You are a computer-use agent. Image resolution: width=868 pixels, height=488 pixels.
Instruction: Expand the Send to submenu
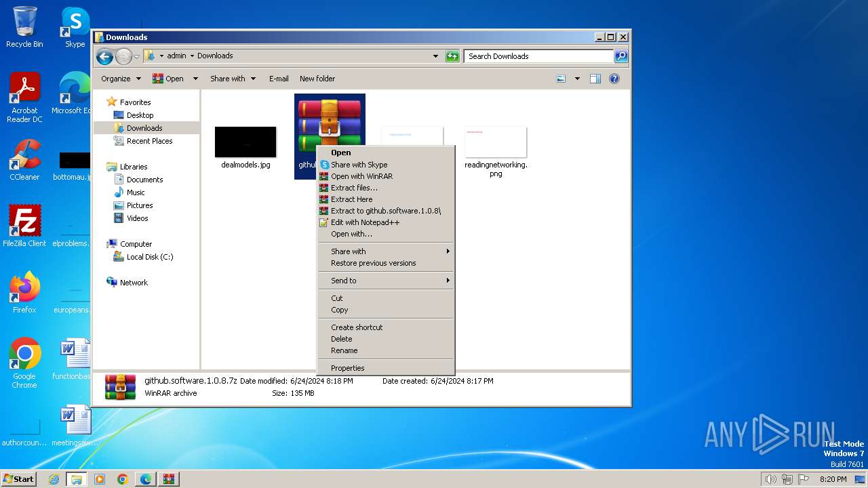[x=386, y=281]
